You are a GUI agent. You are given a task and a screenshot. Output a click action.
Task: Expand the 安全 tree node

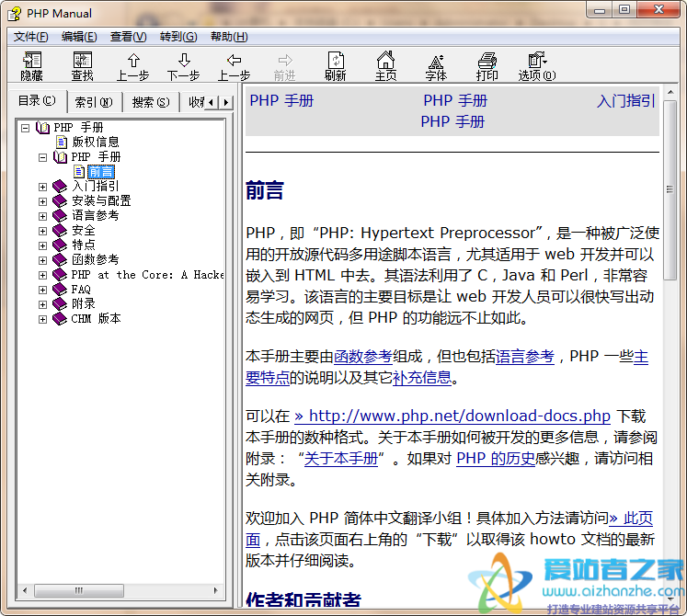(x=42, y=231)
